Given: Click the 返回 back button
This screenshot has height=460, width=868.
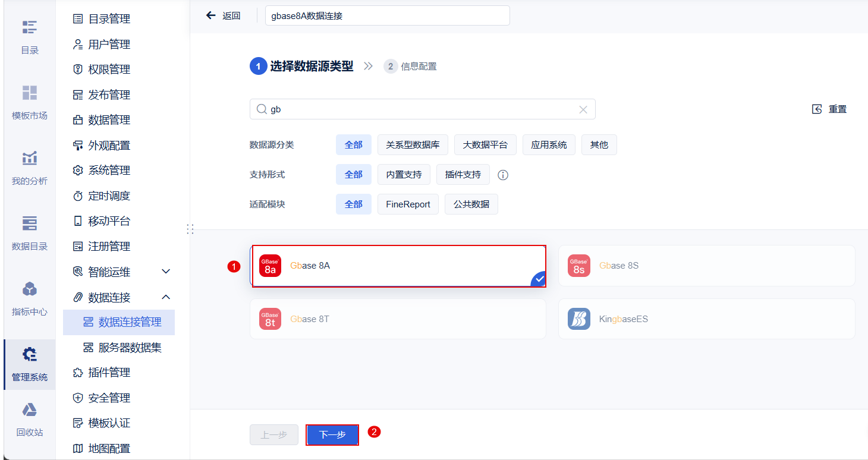Looking at the screenshot, I should click(x=224, y=16).
